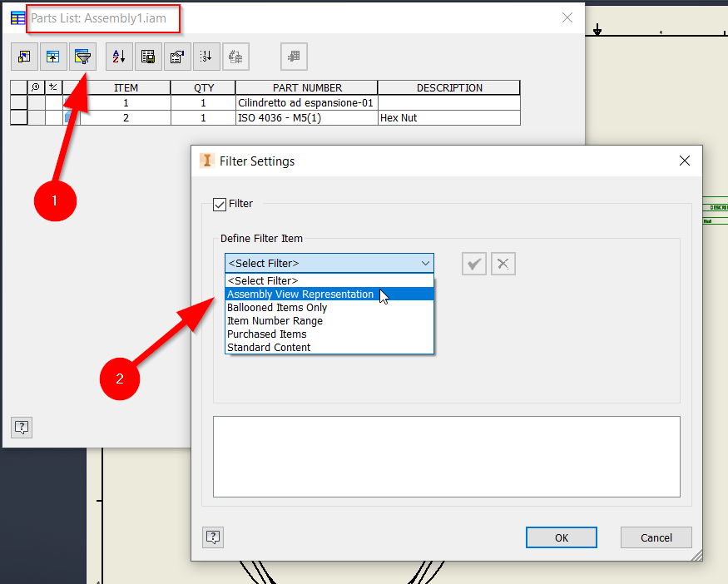
Task: Open the Table Layout icon
Action: coord(177,56)
